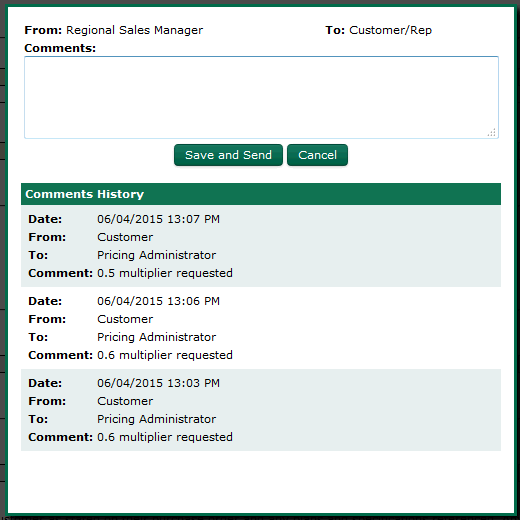Click 0.6 multiplier requested in 13:06 entry

coord(165,355)
